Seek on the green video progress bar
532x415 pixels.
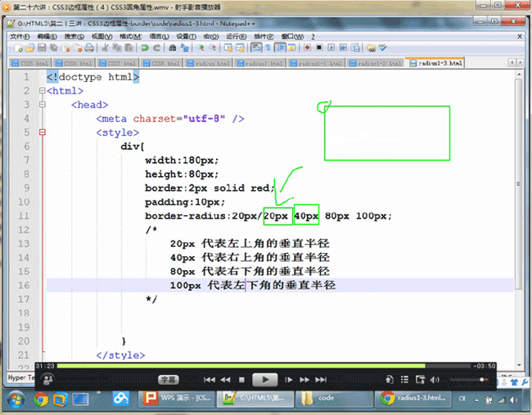point(265,366)
